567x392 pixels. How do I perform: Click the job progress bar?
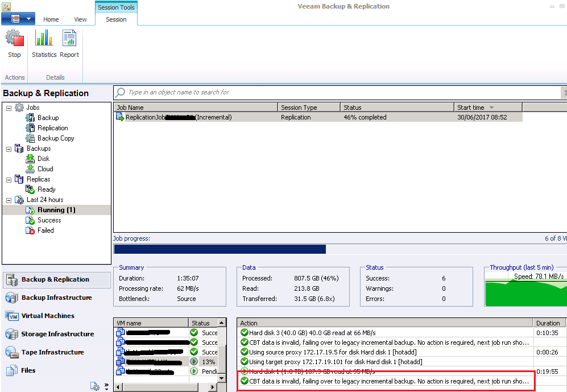tap(340, 249)
